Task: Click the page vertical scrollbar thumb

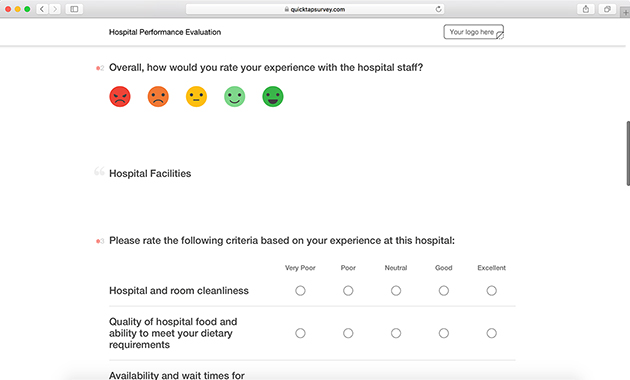Action: click(628, 153)
